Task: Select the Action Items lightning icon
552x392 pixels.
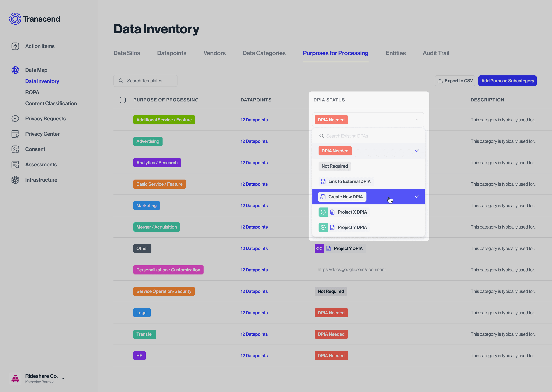Action: tap(15, 46)
